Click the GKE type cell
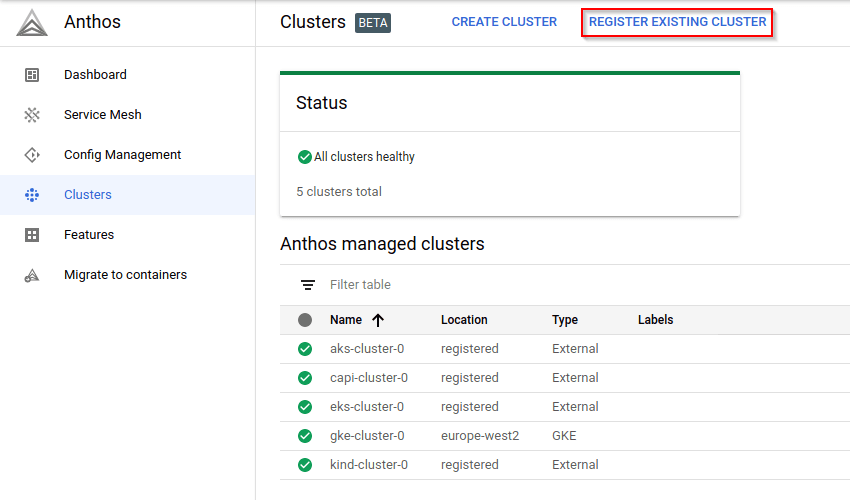850x500 pixels. pyautogui.click(x=564, y=436)
